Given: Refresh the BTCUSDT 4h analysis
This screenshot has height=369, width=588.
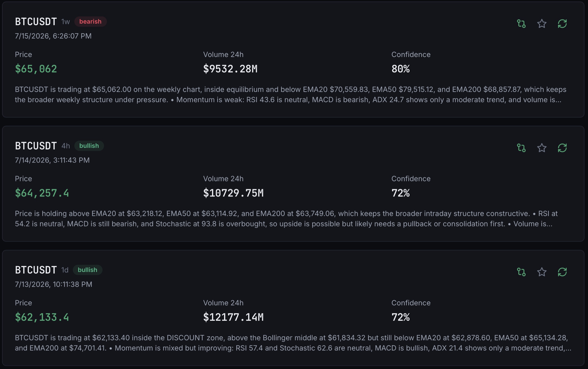Looking at the screenshot, I should 562,148.
